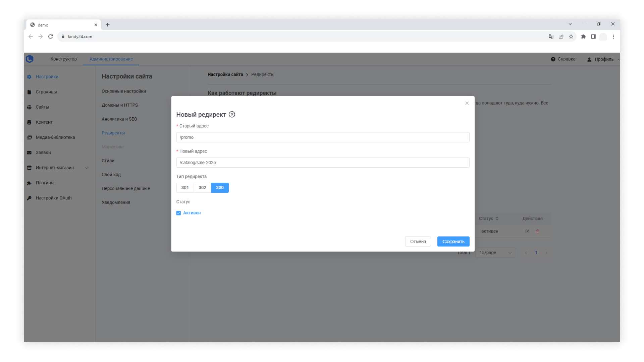
Task: Click the Настройки OAuth key icon
Action: tap(30, 198)
